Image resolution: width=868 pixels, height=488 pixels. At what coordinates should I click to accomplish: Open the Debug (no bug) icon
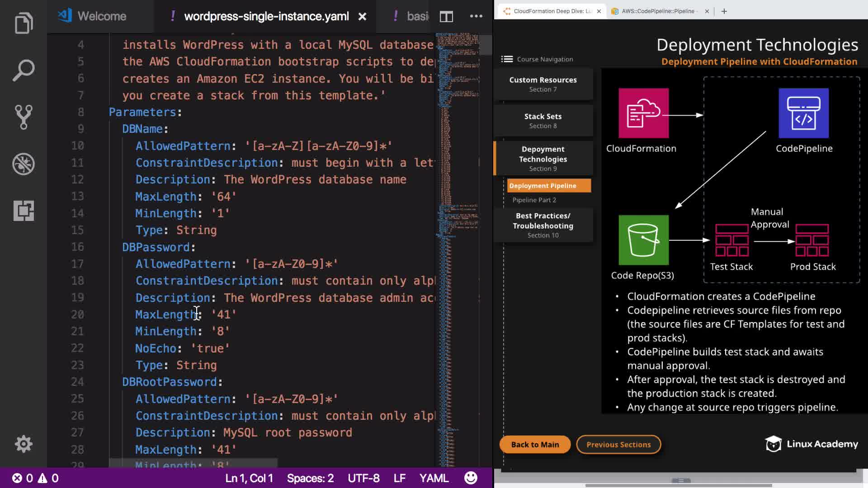[x=24, y=164]
